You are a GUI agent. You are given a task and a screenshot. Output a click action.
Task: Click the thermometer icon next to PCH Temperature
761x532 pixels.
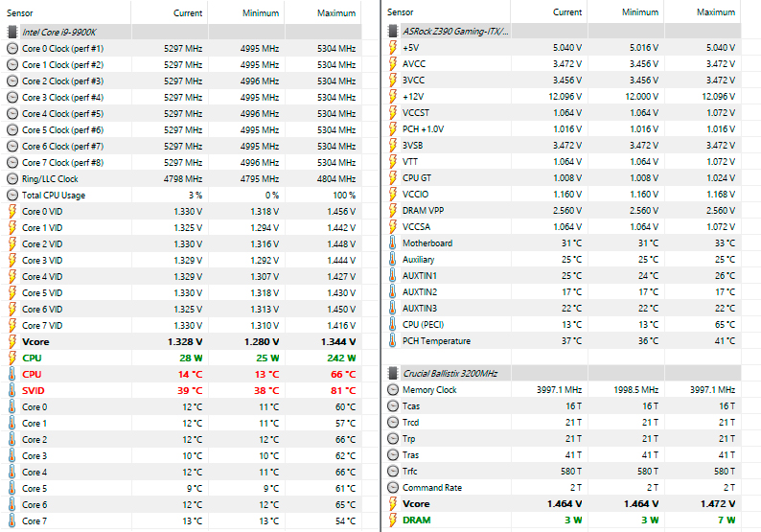click(x=393, y=341)
